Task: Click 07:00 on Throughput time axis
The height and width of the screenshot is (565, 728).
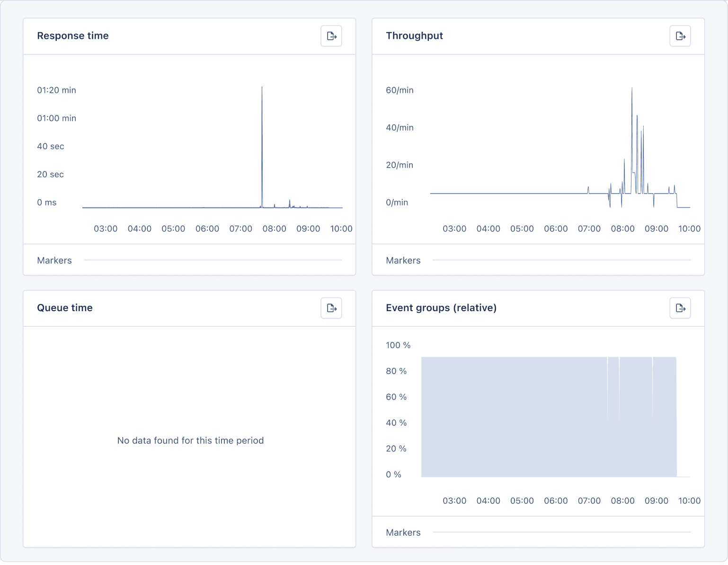Action: [589, 229]
